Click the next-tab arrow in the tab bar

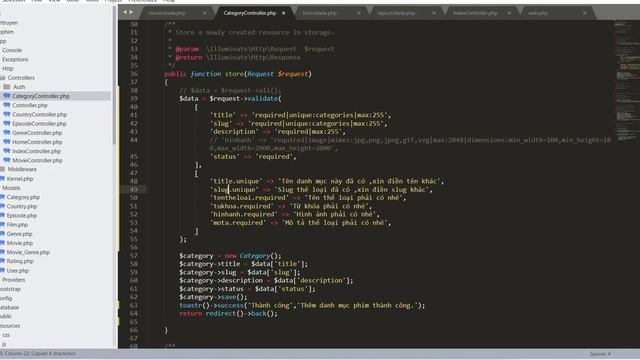point(131,12)
